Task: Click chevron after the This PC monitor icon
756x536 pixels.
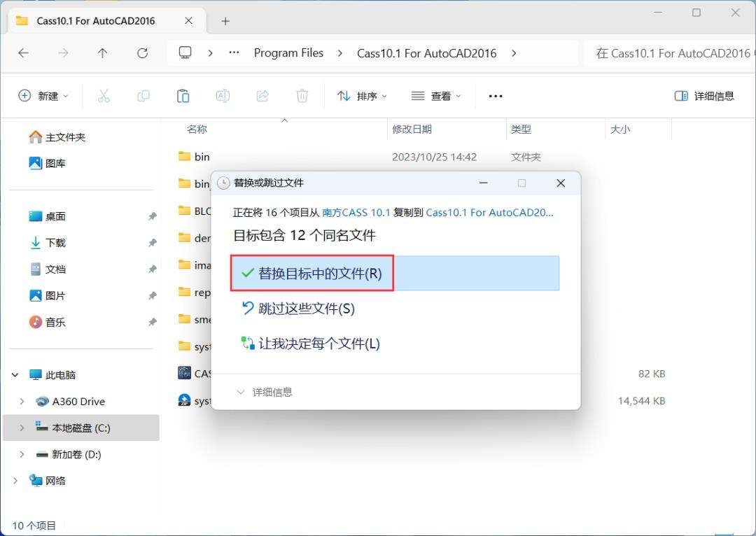Action: pyautogui.click(x=210, y=53)
